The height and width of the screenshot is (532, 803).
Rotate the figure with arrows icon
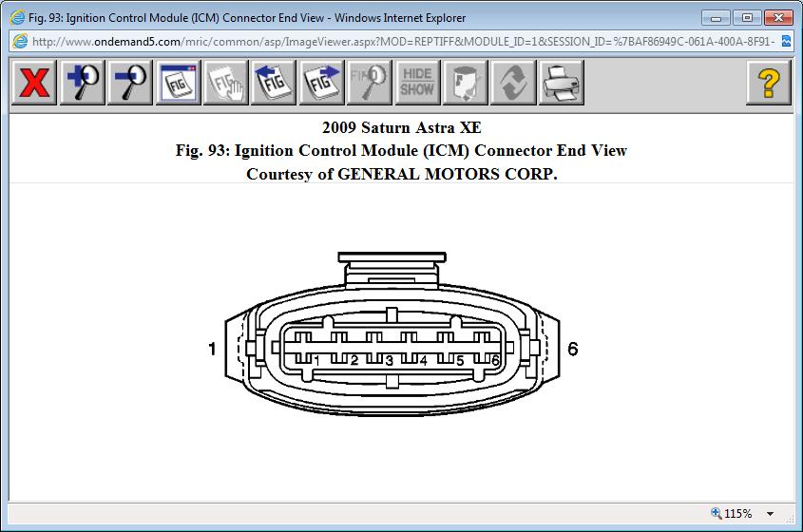[512, 83]
